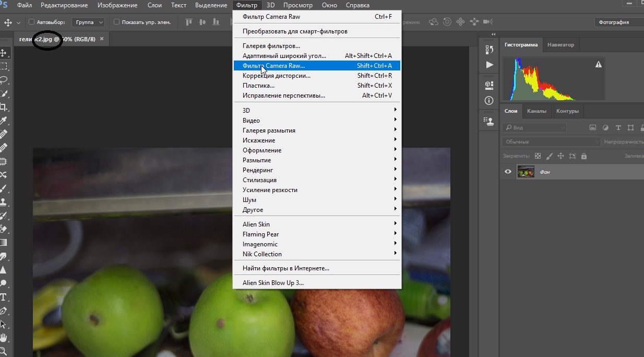Choose Фильтр Camera Raw… highlighted entry
The image size is (644, 357).
316,66
